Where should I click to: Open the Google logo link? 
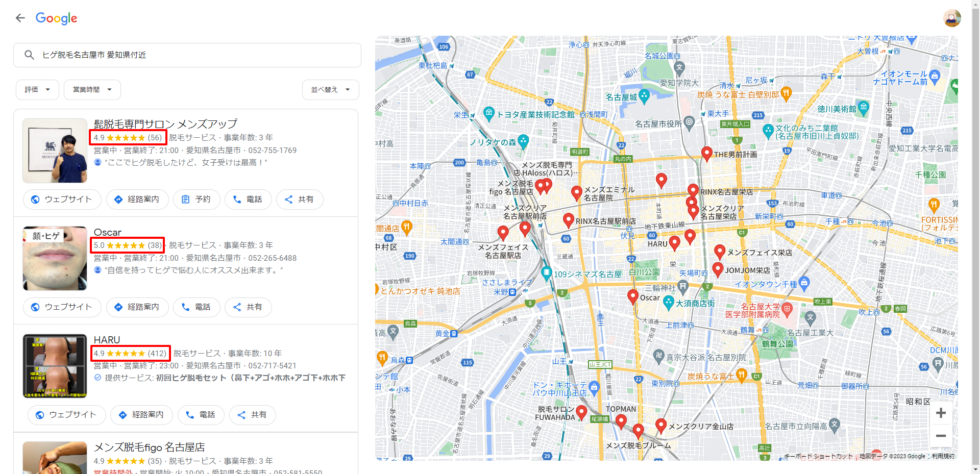point(56,18)
